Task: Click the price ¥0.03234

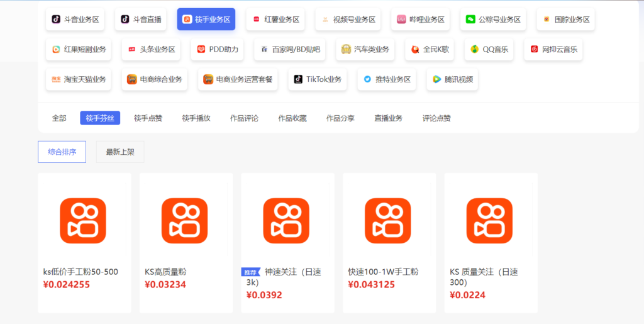Action: click(x=165, y=284)
